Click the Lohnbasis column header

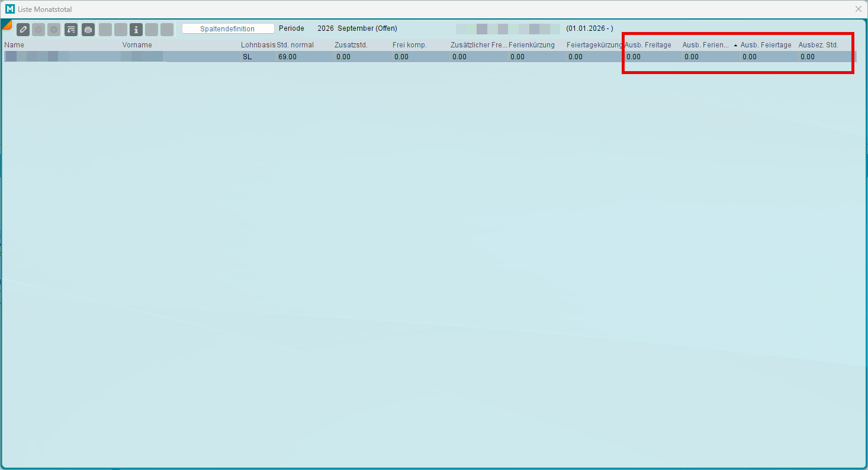(x=258, y=45)
